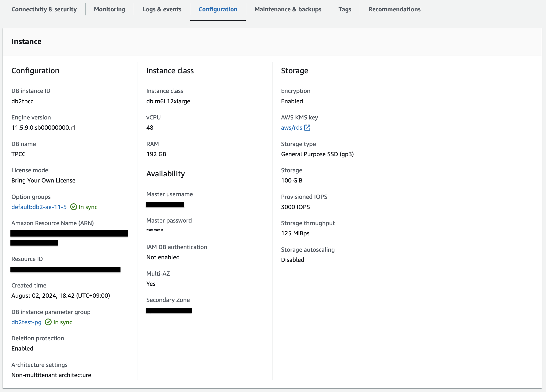View the Recommendations tab
Image resolution: width=546 pixels, height=392 pixels.
pyautogui.click(x=394, y=9)
